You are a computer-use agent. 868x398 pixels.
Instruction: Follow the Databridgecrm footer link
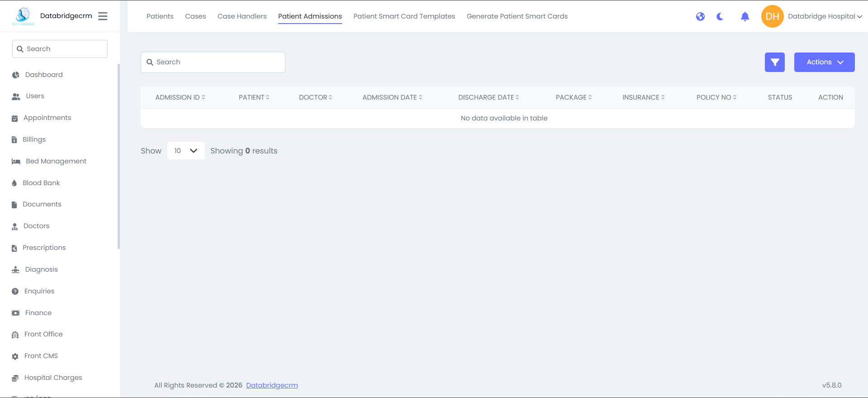(272, 385)
